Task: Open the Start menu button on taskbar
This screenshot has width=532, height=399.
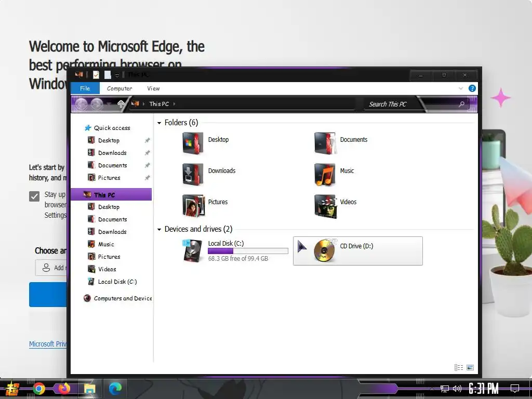Action: point(12,389)
